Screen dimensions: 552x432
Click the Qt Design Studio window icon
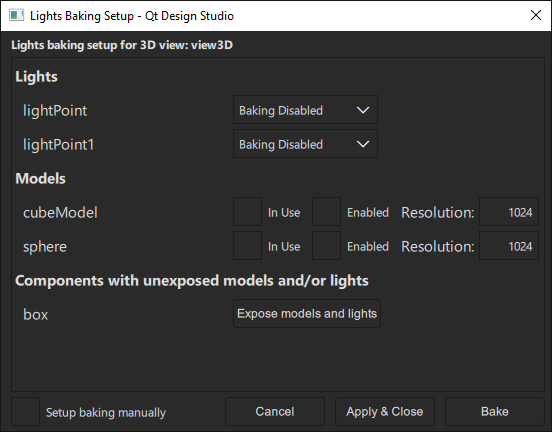[x=16, y=15]
